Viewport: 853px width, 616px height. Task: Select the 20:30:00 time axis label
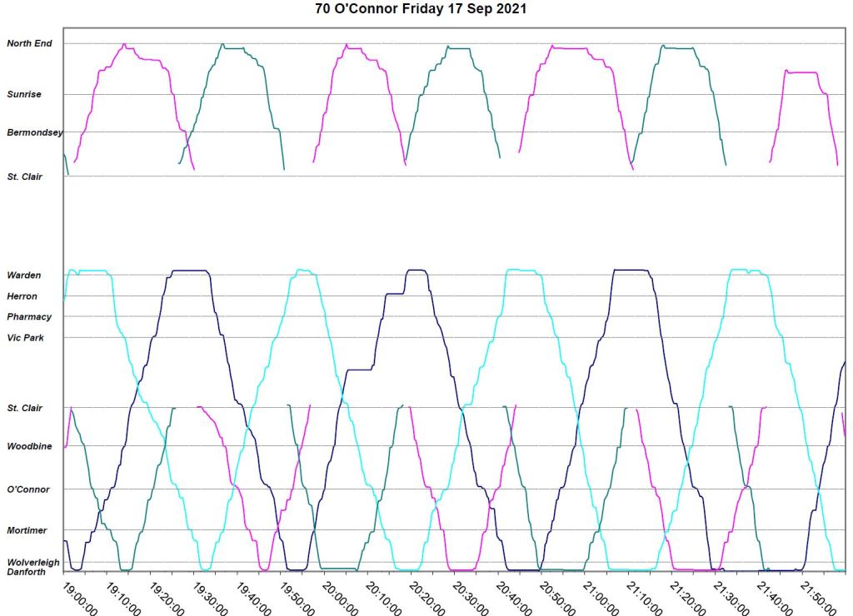[x=470, y=598]
